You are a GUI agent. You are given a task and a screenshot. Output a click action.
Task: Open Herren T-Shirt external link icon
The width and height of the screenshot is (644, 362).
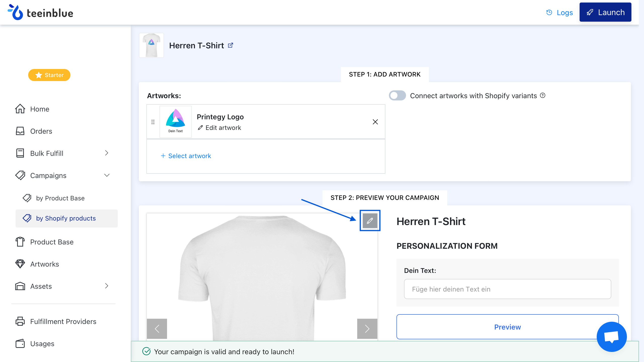[x=230, y=45]
